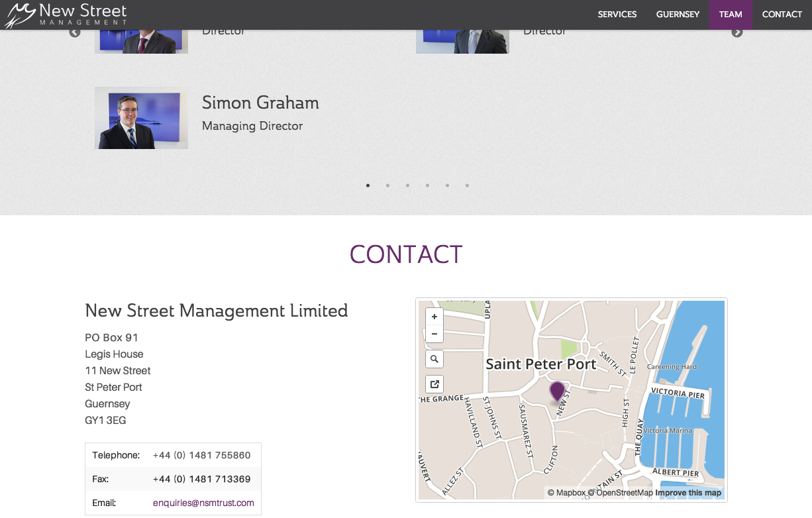This screenshot has height=518, width=812.
Task: Go to next team carousel slide
Action: (737, 32)
